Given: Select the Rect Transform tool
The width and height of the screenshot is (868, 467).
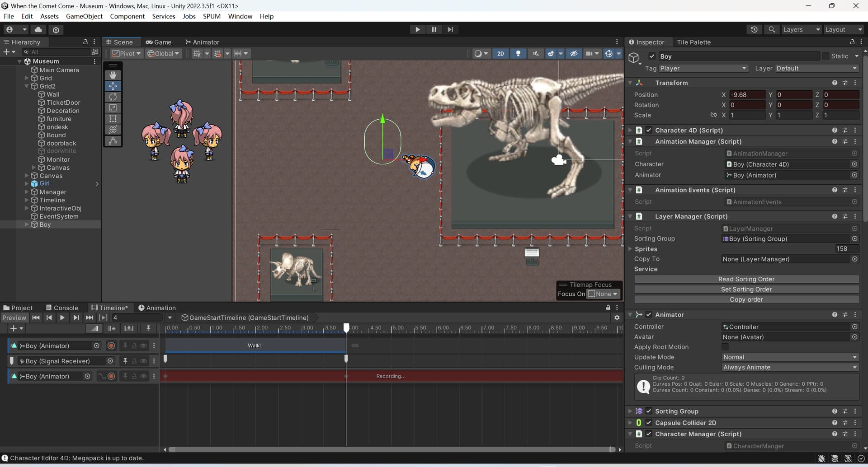Looking at the screenshot, I should (113, 118).
